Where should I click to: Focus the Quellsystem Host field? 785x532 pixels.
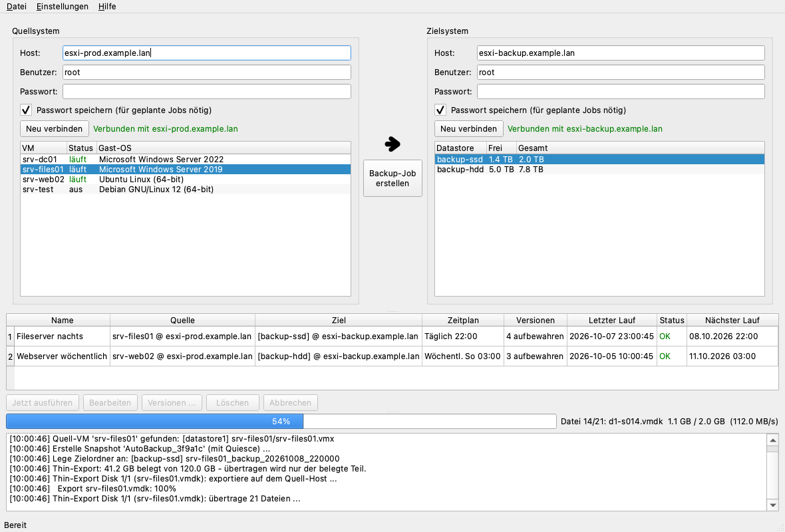pos(207,53)
